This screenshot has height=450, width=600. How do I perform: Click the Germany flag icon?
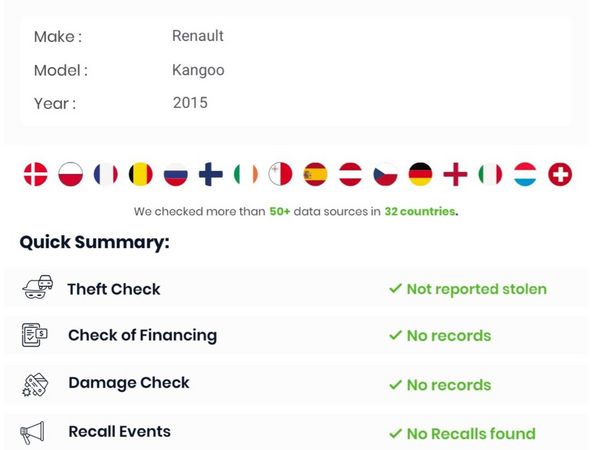420,174
